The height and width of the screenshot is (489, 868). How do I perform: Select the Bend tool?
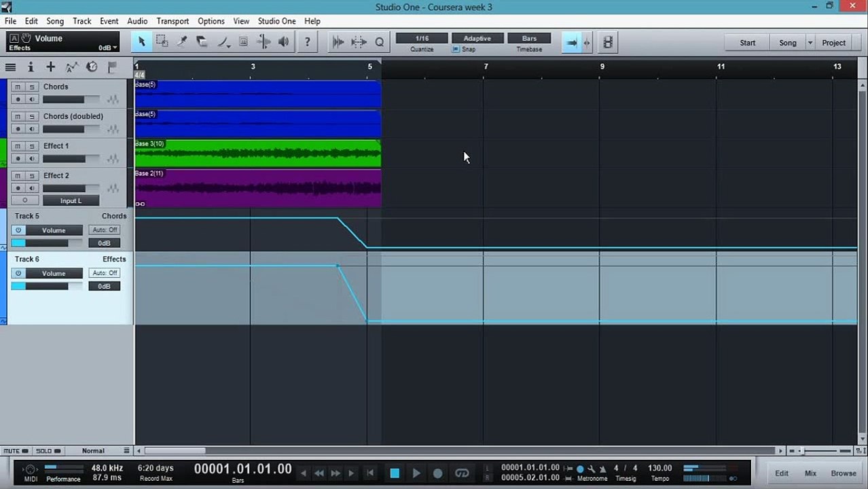pyautogui.click(x=264, y=42)
